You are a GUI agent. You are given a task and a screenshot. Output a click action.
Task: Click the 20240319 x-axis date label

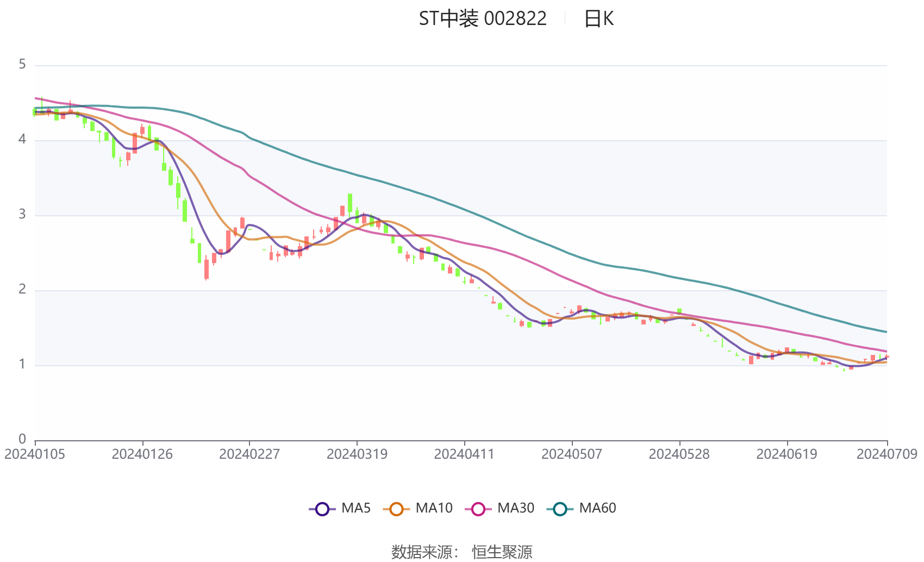pos(357,454)
